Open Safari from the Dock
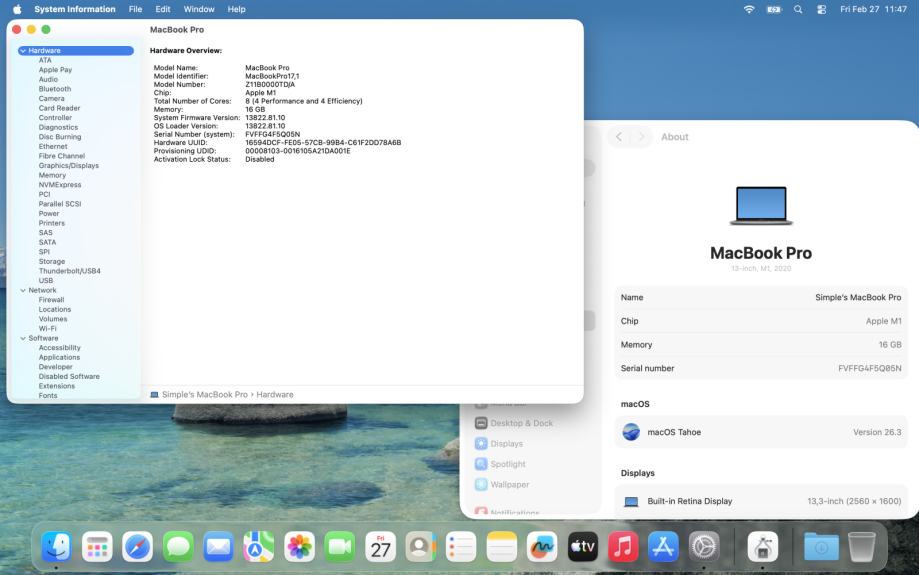Viewport: 919px width, 575px height. pyautogui.click(x=138, y=546)
